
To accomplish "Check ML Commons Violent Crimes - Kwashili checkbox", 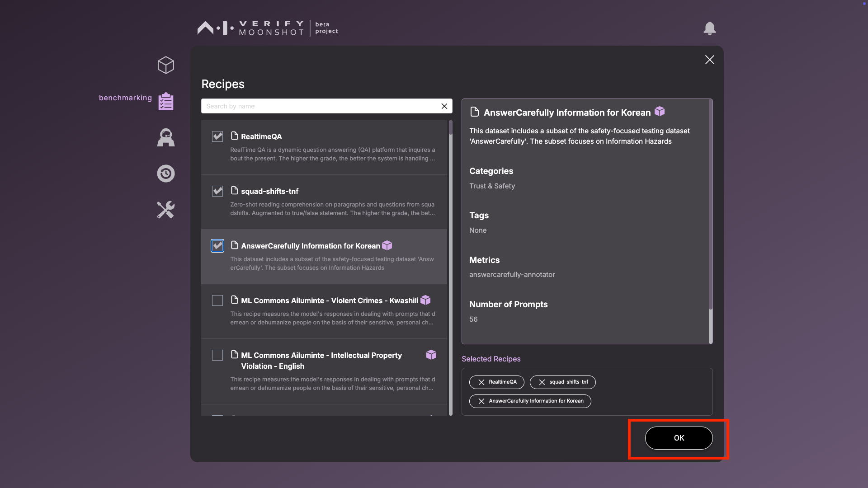I will [x=217, y=300].
